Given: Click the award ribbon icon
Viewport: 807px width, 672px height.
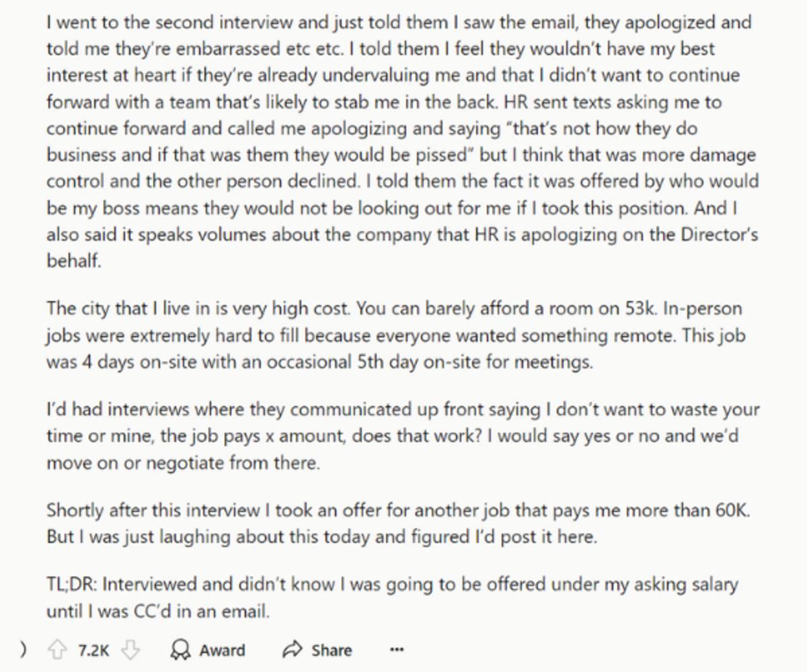Looking at the screenshot, I should (x=180, y=650).
